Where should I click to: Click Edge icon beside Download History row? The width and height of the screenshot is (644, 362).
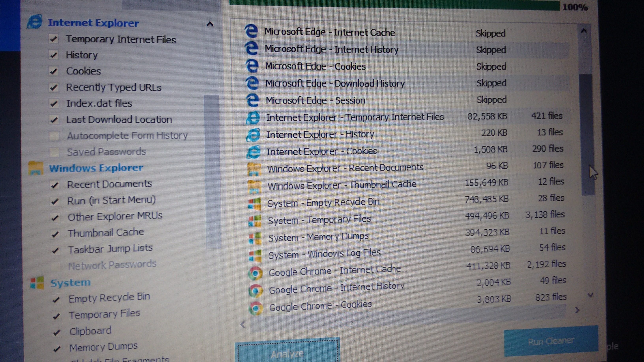coord(252,83)
